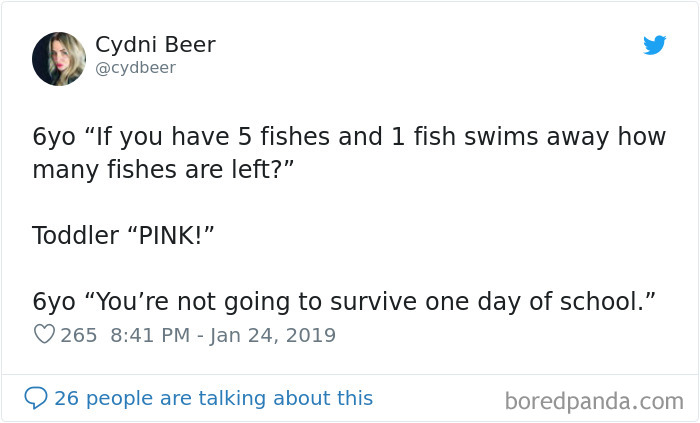Click the Cydni Beer display name
Viewport: 700px width, 423px height.
click(x=155, y=45)
